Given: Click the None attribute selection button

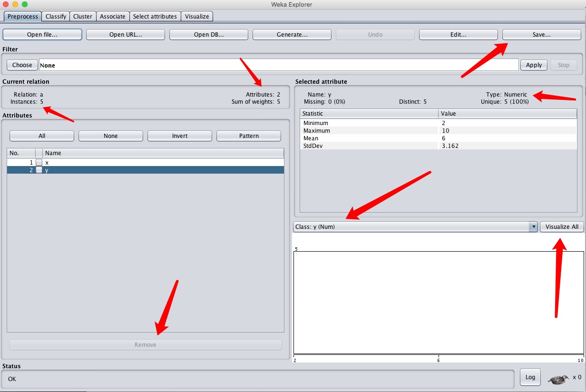Looking at the screenshot, I should coord(111,136).
